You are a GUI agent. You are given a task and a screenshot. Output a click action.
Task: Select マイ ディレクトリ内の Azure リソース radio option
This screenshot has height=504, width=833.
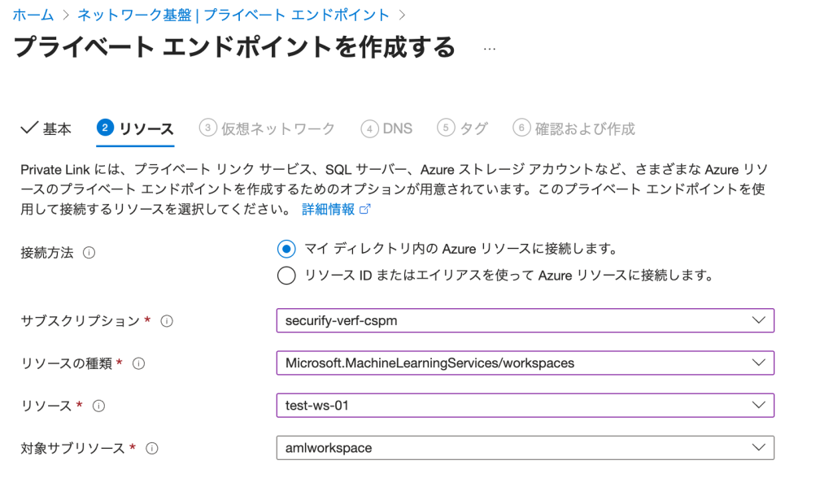(x=286, y=249)
